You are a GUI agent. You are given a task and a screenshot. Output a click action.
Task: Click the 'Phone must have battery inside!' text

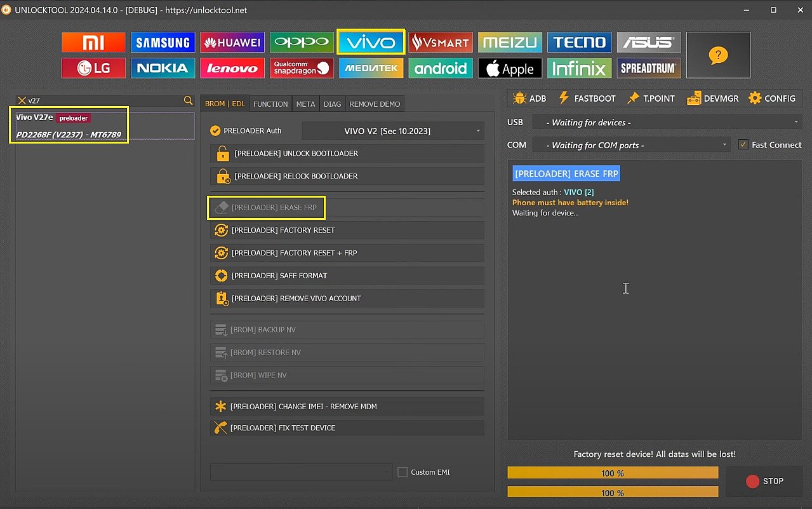tap(570, 203)
